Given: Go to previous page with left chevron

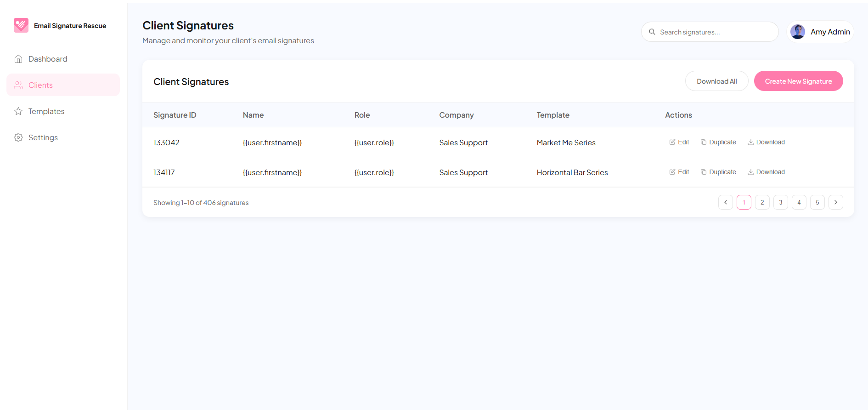Looking at the screenshot, I should point(726,202).
